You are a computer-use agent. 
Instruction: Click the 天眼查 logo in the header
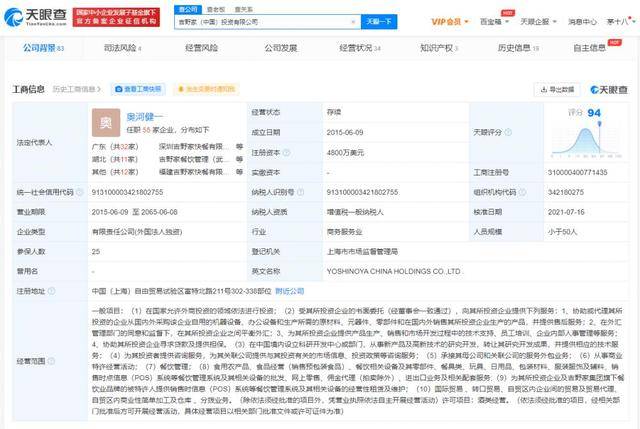click(35, 17)
